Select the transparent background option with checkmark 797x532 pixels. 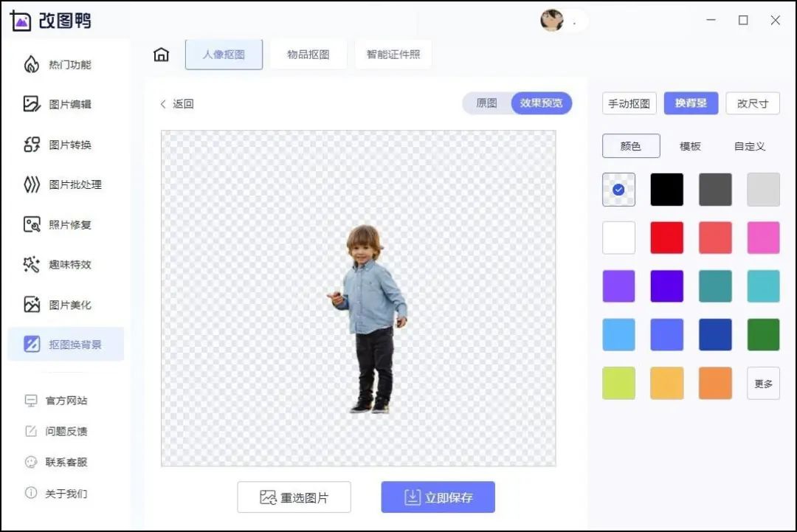[618, 190]
